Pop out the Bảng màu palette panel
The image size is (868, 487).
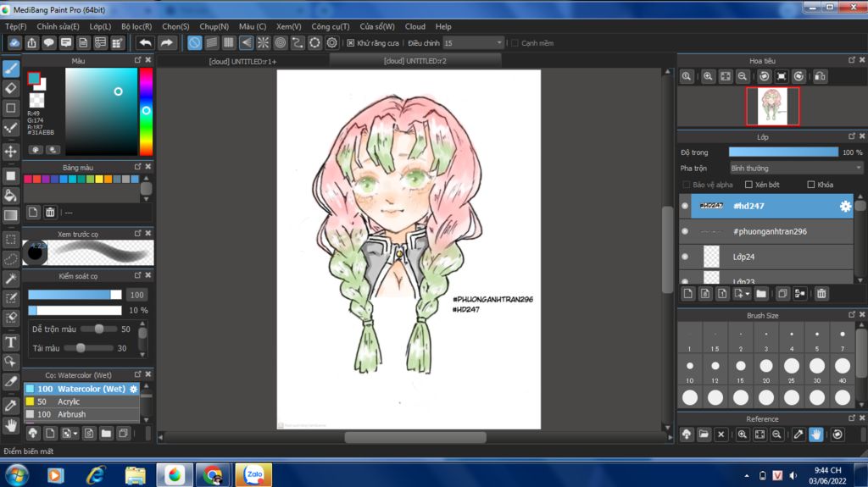click(x=138, y=167)
